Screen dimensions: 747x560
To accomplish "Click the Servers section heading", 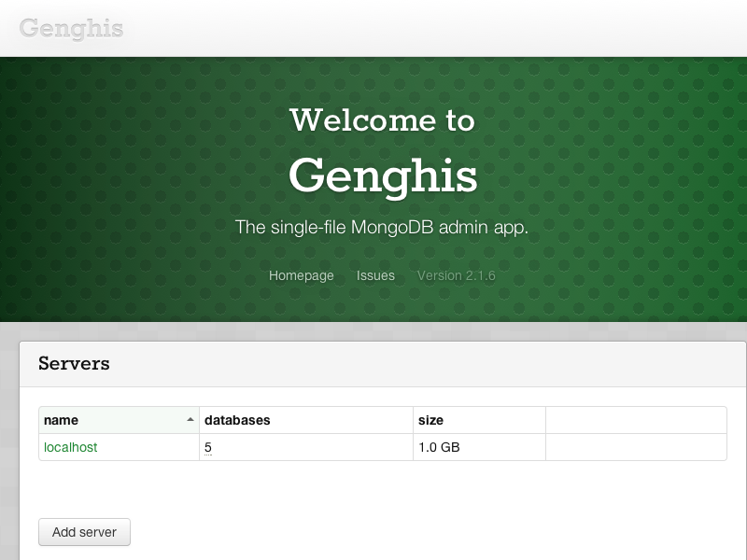I will [74, 364].
